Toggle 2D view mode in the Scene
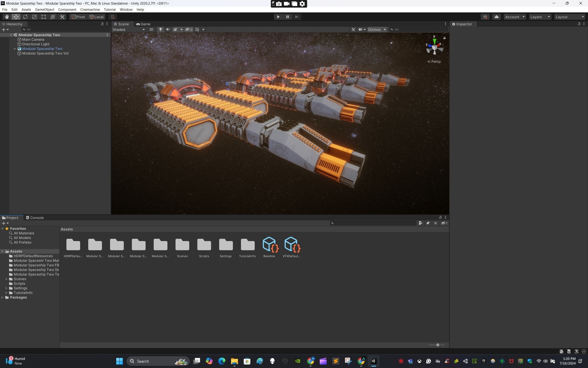The width and height of the screenshot is (588, 368). [151, 29]
